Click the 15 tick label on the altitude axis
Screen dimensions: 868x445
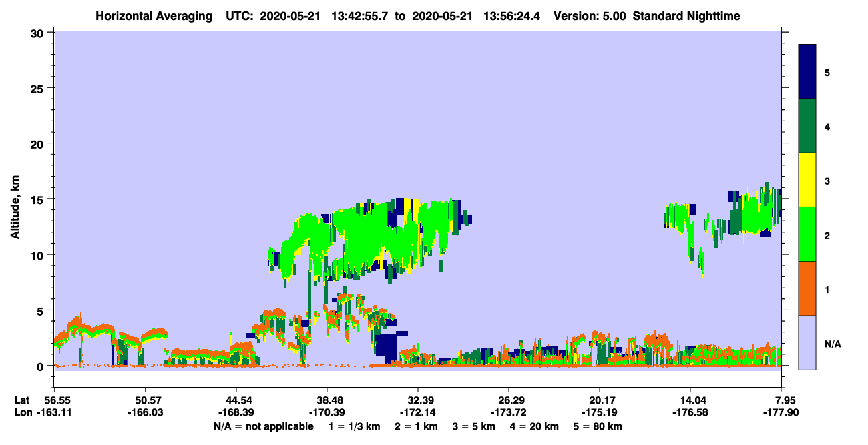click(x=39, y=199)
